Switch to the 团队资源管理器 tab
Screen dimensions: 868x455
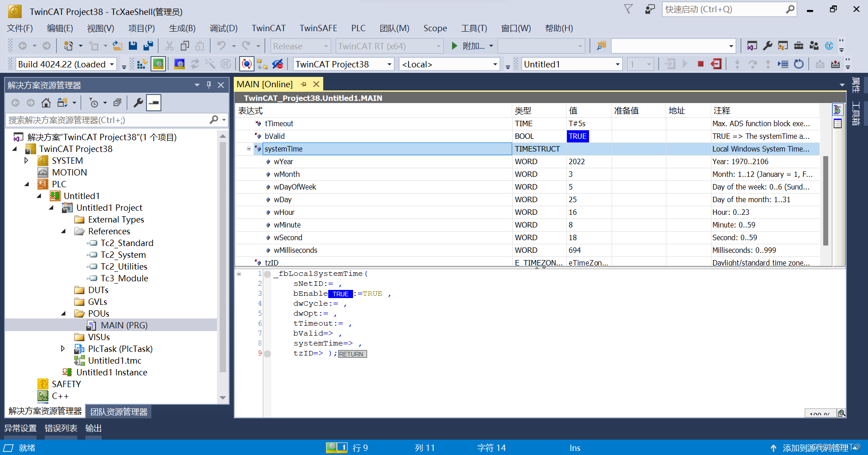[118, 412]
